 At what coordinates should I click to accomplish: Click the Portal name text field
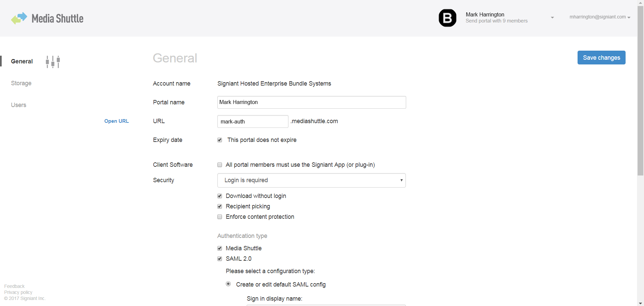[x=311, y=102]
